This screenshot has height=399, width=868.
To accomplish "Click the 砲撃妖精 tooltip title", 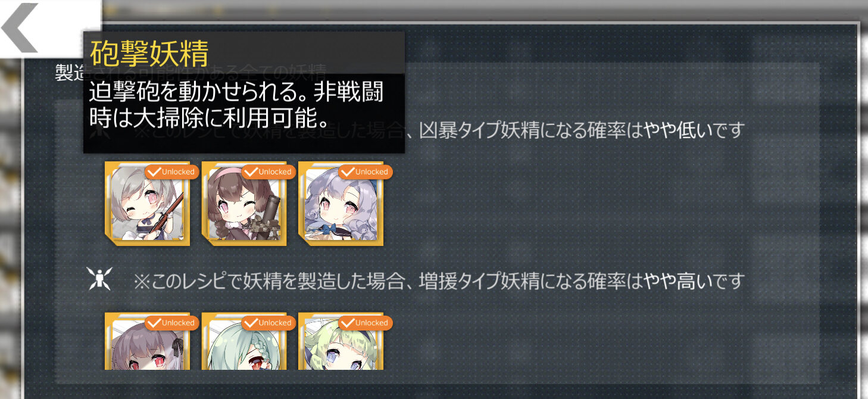I will tap(149, 54).
